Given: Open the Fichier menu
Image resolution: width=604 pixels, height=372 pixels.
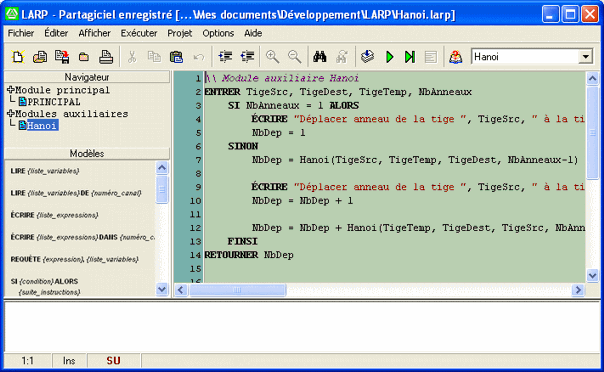Looking at the screenshot, I should [21, 34].
